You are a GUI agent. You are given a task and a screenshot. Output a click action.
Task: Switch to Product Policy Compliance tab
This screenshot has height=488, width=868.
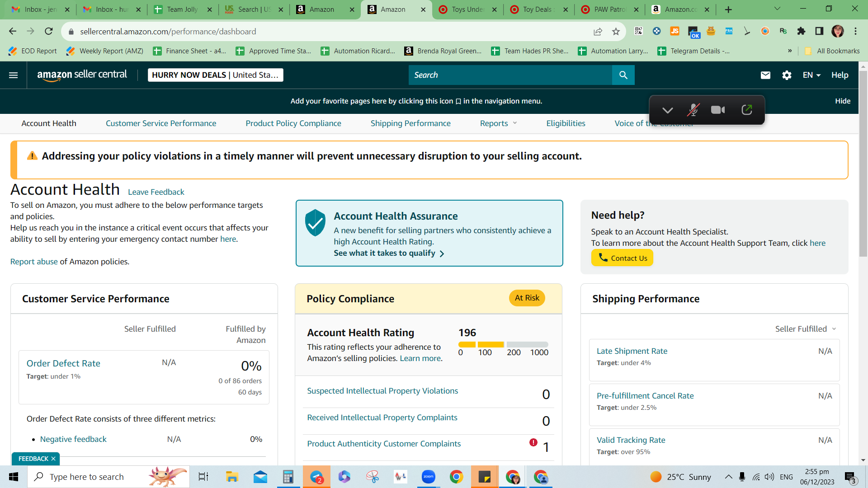(x=293, y=123)
